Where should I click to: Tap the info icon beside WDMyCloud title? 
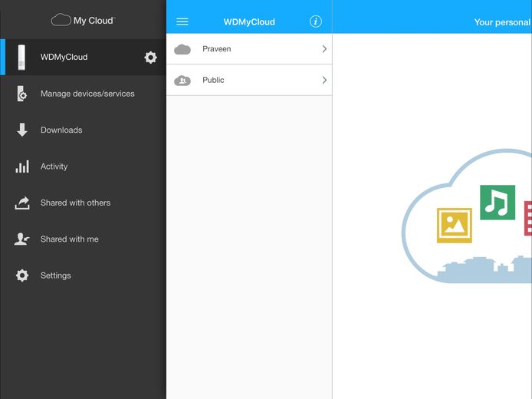tap(316, 21)
